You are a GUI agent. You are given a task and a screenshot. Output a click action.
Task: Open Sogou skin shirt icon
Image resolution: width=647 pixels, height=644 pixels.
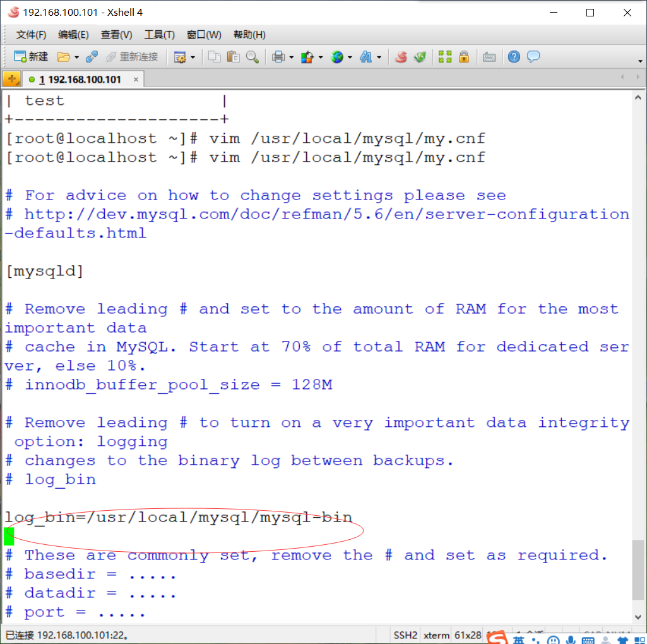(622, 640)
